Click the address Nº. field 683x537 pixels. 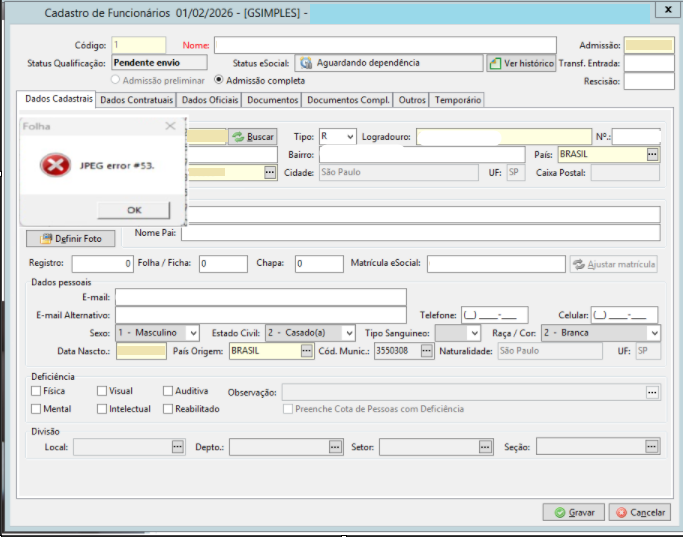[x=636, y=137]
